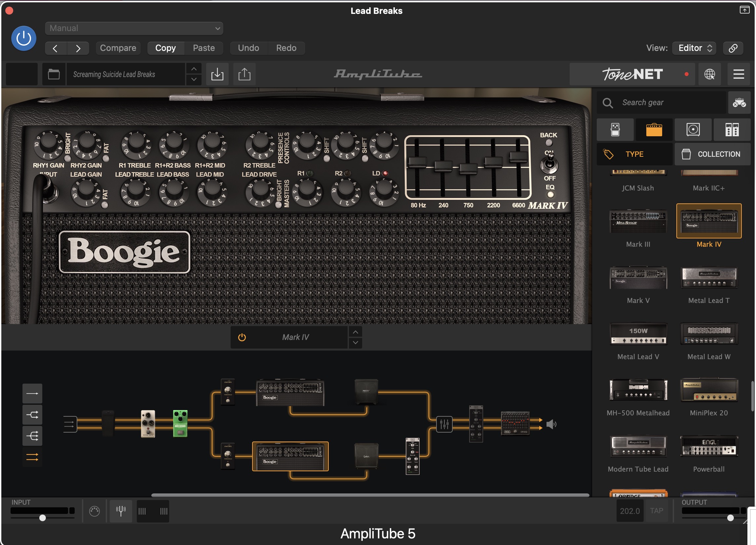Viewport: 756px width, 545px height.
Task: Step to previous preset with up chevron
Action: (x=194, y=69)
